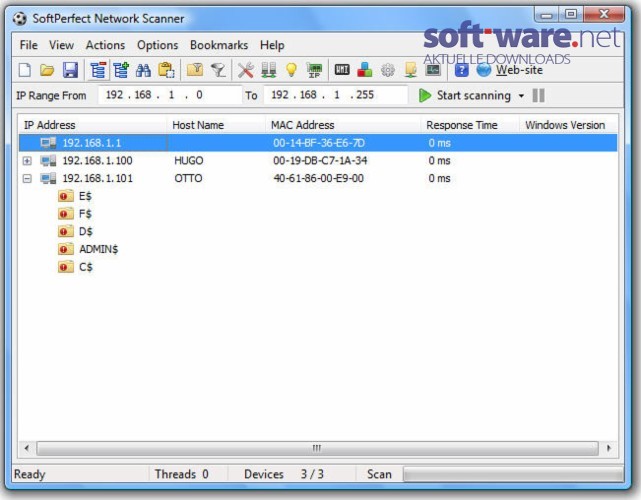The image size is (641, 500).
Task: Click the globe Web-site icon
Action: [x=484, y=70]
